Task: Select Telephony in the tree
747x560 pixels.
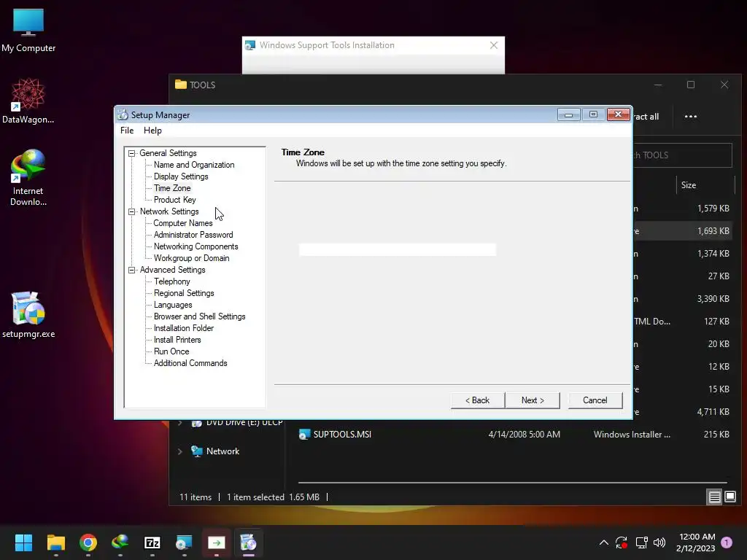Action: coord(171,281)
